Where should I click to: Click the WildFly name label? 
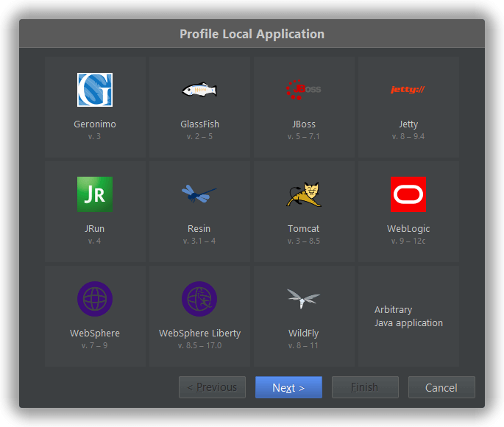click(303, 333)
